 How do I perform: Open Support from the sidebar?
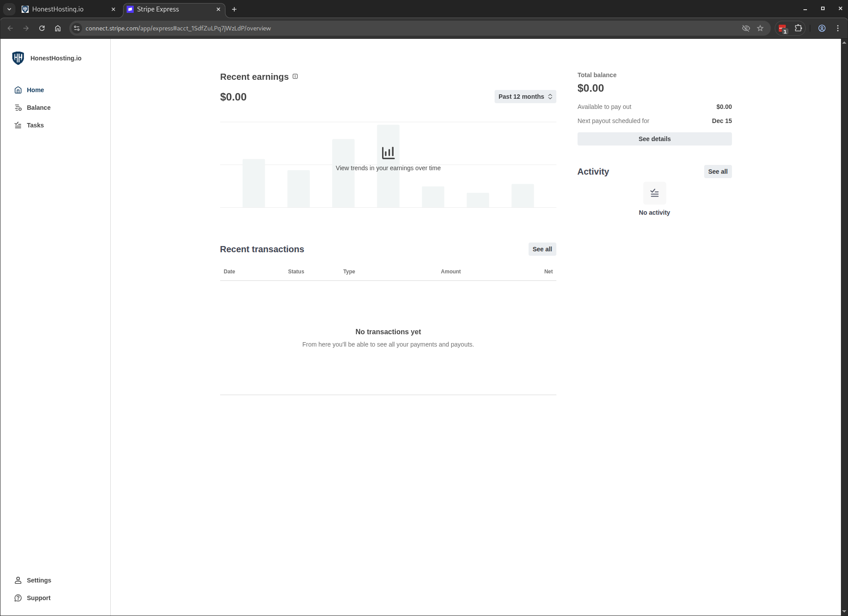[38, 598]
